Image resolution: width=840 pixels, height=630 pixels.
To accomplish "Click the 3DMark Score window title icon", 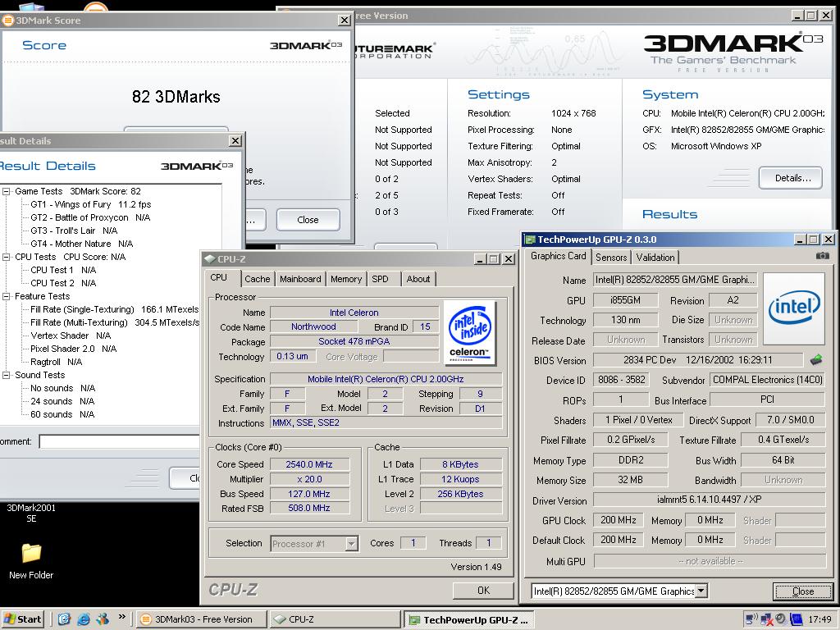I will pyautogui.click(x=7, y=21).
